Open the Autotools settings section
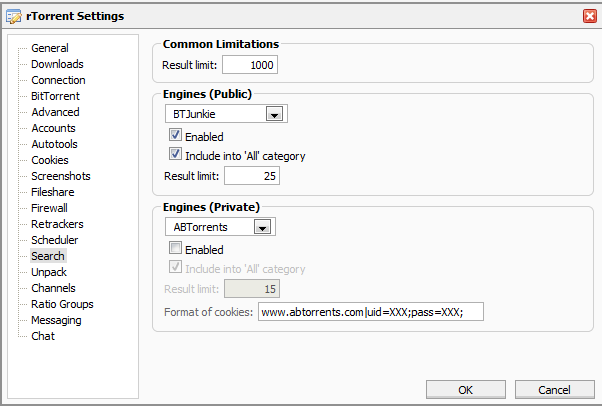This screenshot has width=602, height=407. click(x=54, y=144)
